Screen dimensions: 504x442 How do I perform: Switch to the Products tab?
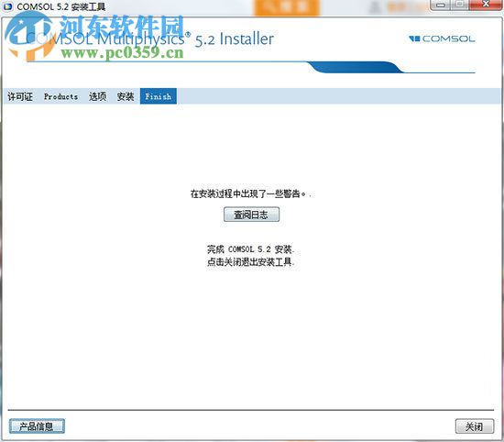pos(60,96)
